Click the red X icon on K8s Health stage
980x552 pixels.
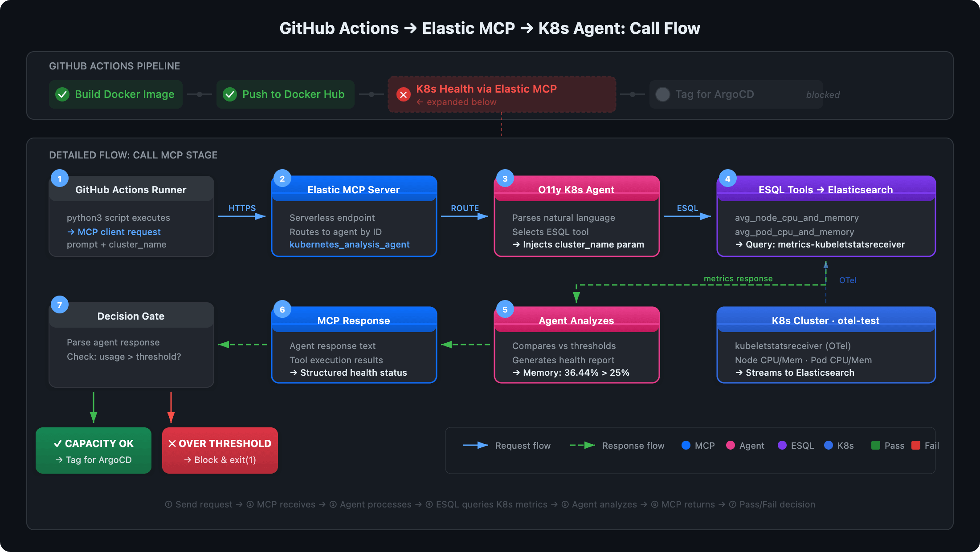tap(403, 94)
